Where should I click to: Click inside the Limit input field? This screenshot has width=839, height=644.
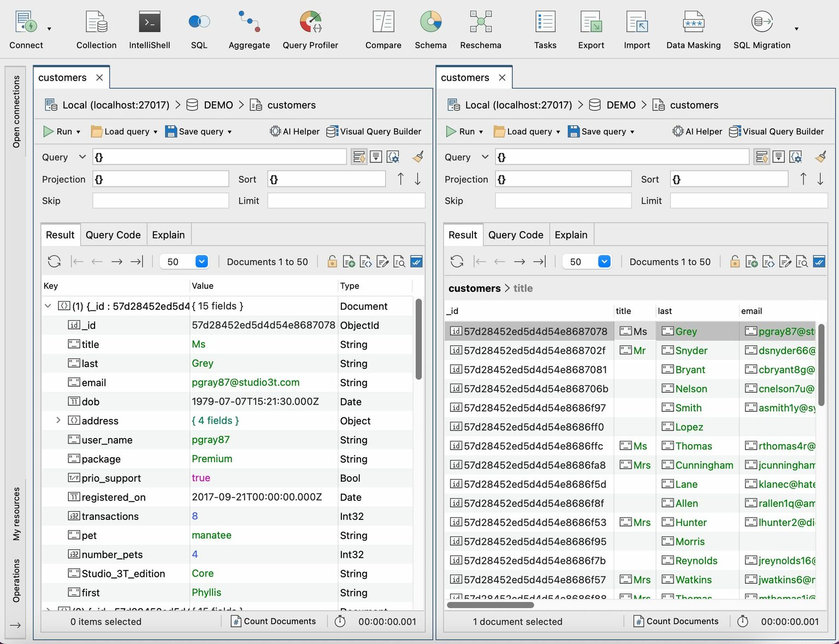pyautogui.click(x=346, y=200)
